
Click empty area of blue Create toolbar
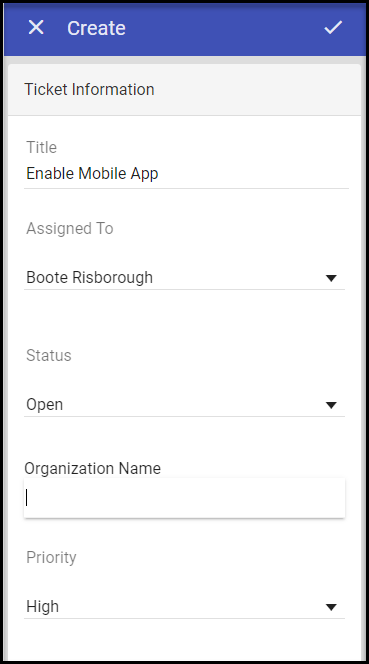(x=225, y=28)
